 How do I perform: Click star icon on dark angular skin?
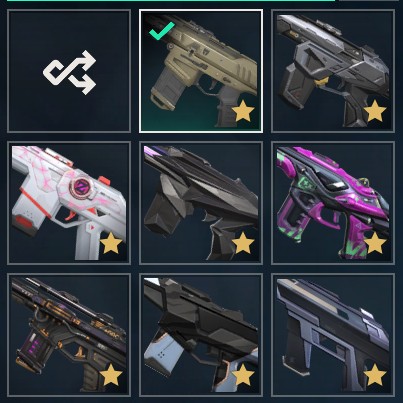click(x=243, y=243)
